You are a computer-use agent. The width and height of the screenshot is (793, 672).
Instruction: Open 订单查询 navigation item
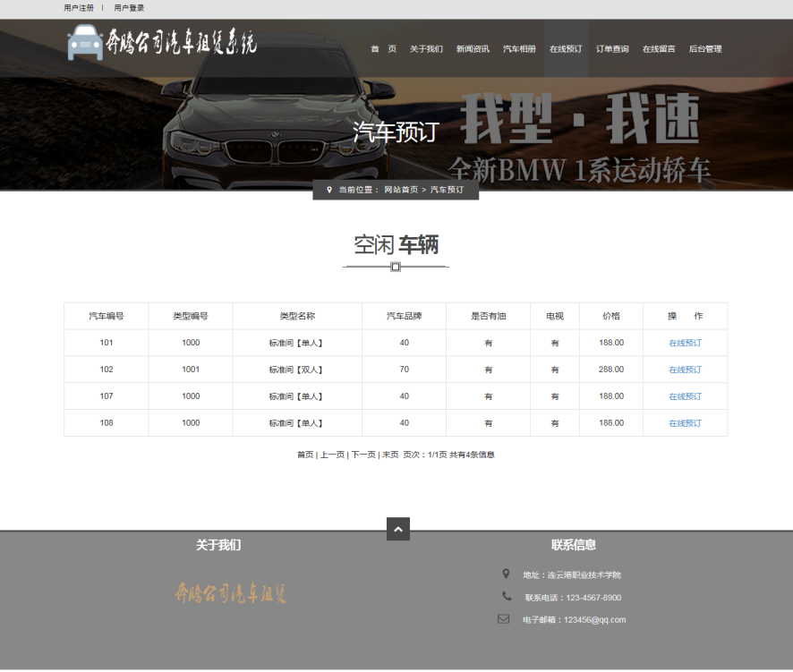pos(612,49)
